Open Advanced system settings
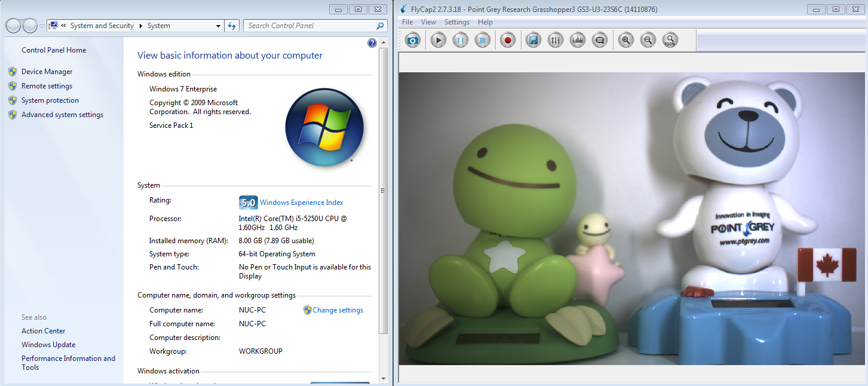The width and height of the screenshot is (868, 386). (x=62, y=114)
